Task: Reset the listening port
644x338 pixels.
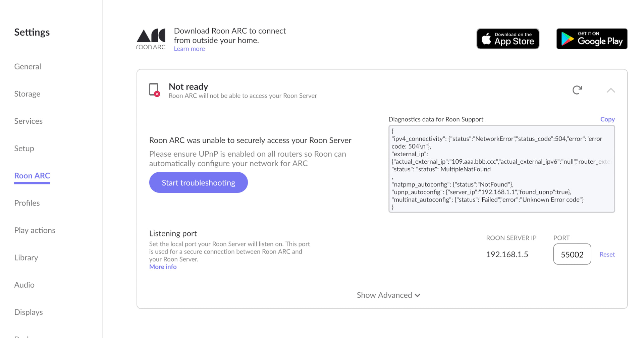Action: [607, 255]
